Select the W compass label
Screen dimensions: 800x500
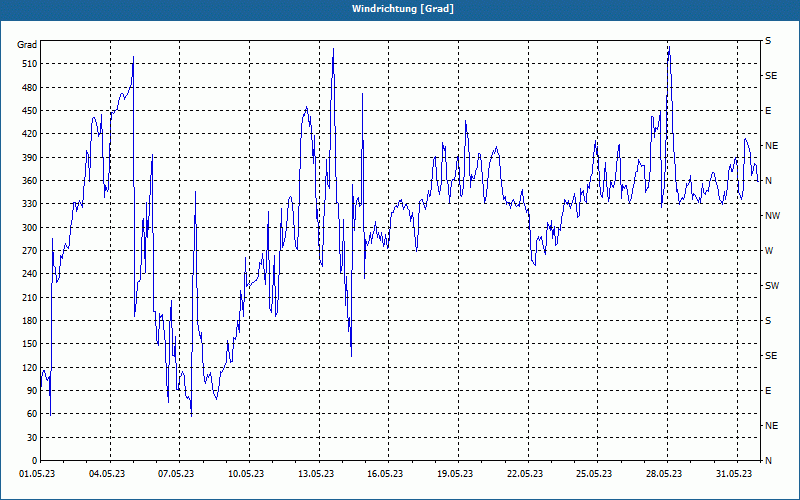click(769, 251)
